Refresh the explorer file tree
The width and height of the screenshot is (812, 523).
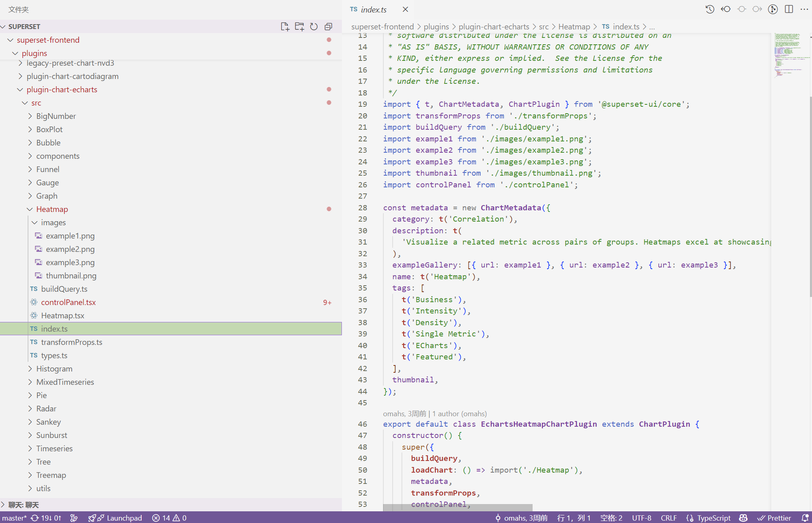[x=314, y=27]
